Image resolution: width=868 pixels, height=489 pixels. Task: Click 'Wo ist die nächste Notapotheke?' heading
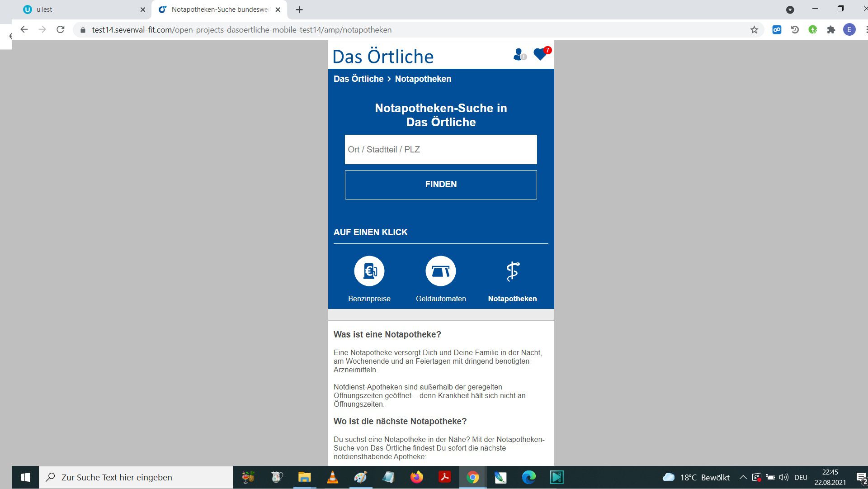(x=400, y=421)
